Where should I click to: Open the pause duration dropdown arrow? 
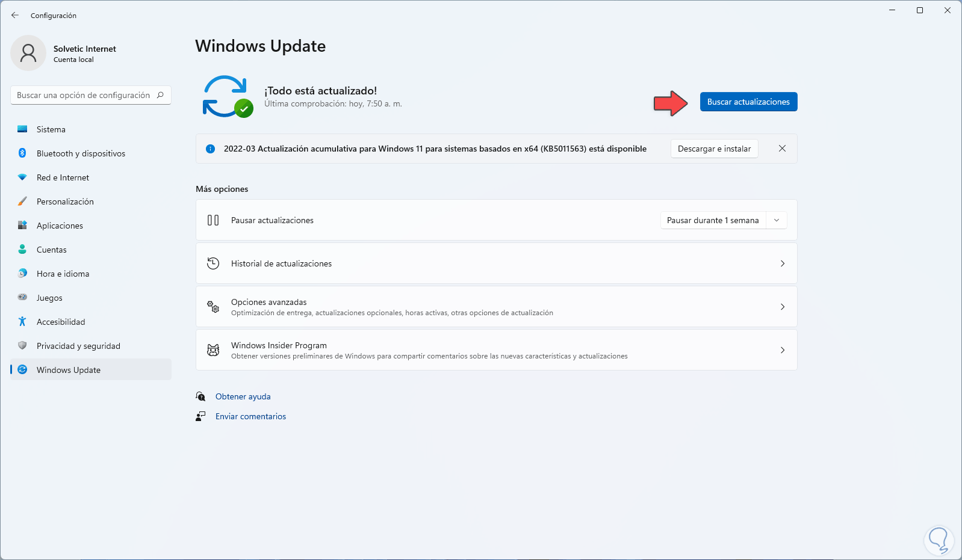coord(777,220)
